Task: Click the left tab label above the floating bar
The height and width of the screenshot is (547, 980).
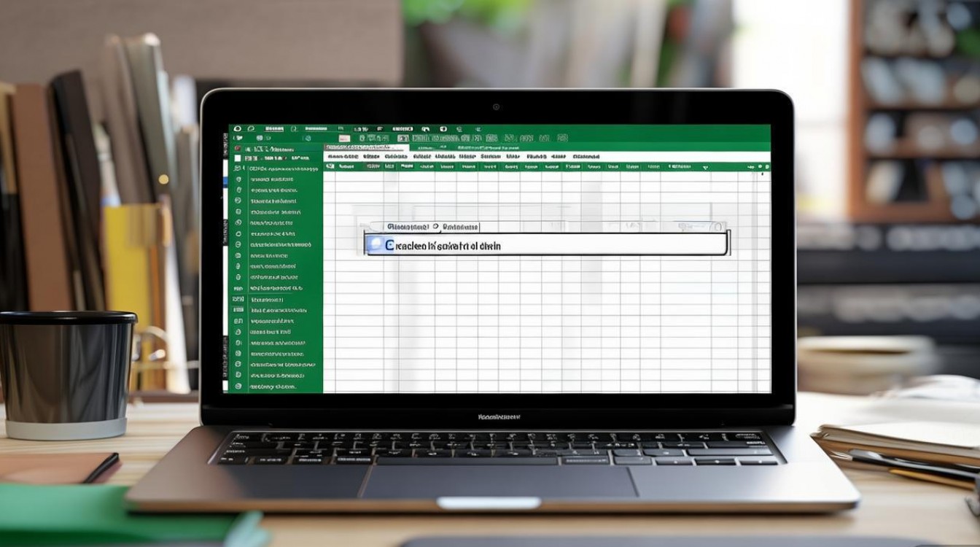Action: tap(408, 227)
